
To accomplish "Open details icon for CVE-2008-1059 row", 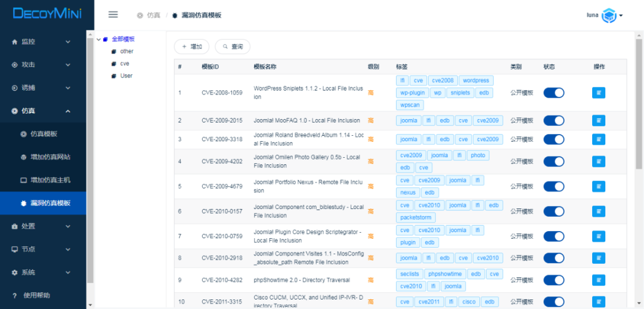I will click(x=599, y=93).
